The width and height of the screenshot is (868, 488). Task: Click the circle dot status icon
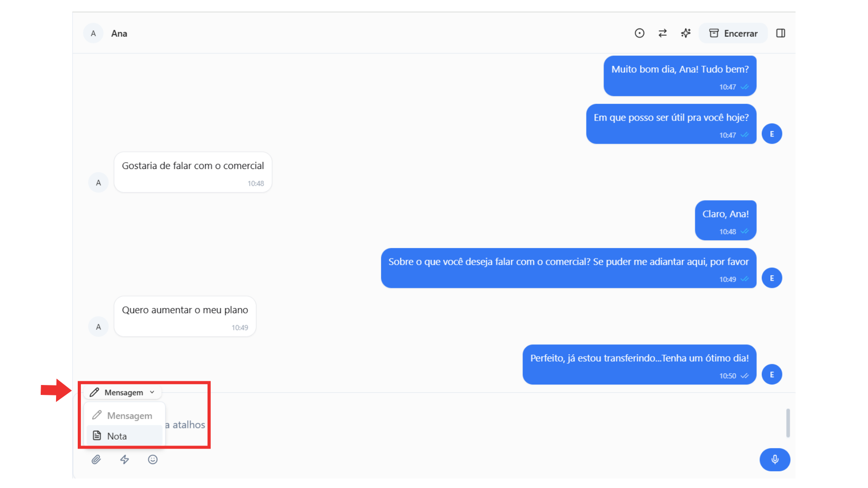point(639,33)
